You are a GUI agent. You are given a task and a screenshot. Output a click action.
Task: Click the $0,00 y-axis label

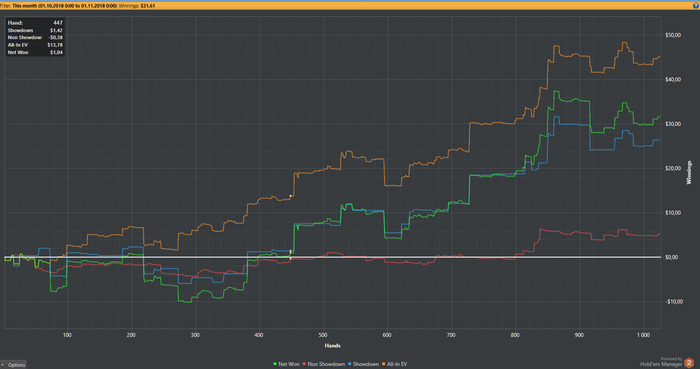click(672, 257)
